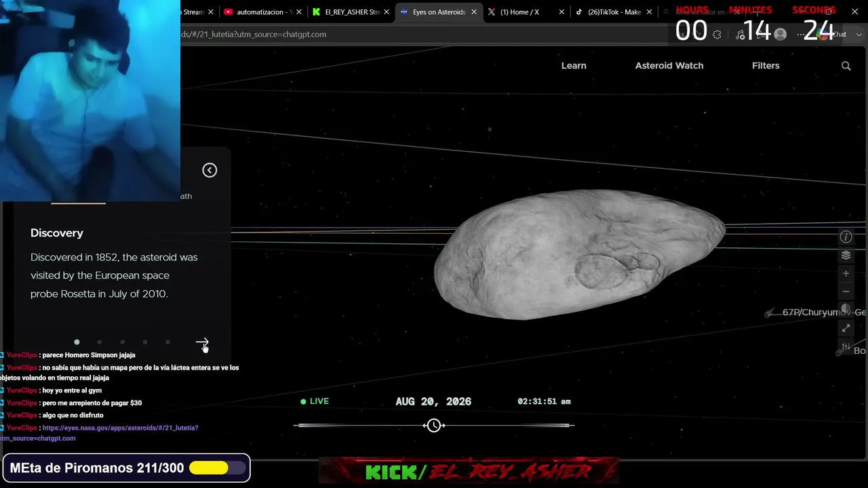
Task: Click the AUG 20, 2026 date
Action: (433, 401)
